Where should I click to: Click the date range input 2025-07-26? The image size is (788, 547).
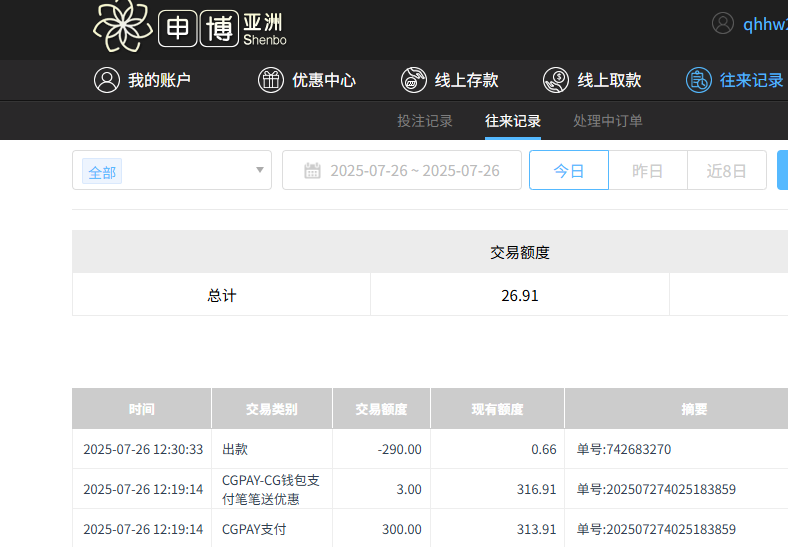tap(415, 171)
